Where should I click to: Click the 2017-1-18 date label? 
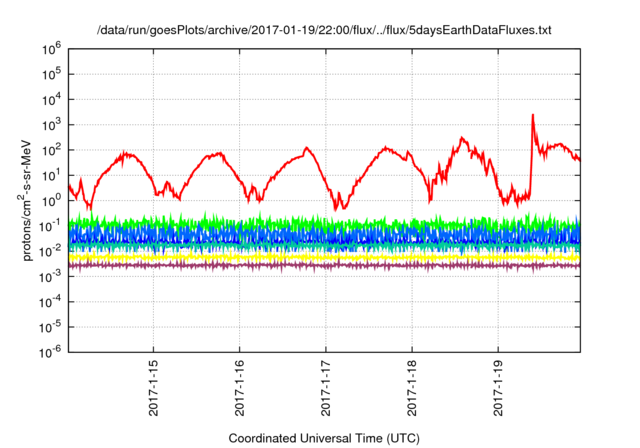[x=412, y=388]
